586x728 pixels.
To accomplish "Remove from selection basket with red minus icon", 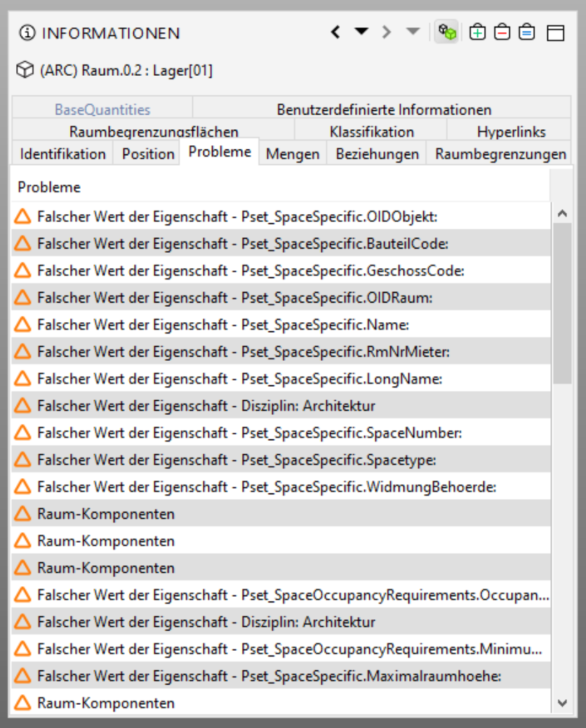I will pos(502,32).
